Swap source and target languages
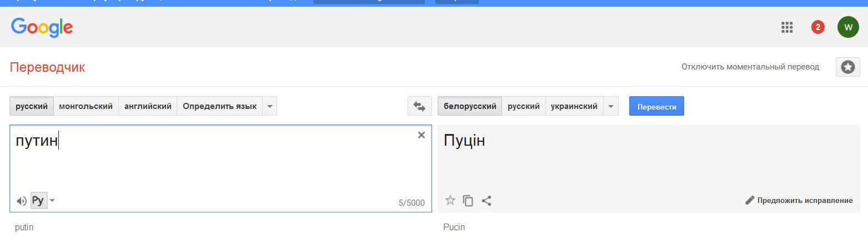The image size is (868, 243). 419,106
